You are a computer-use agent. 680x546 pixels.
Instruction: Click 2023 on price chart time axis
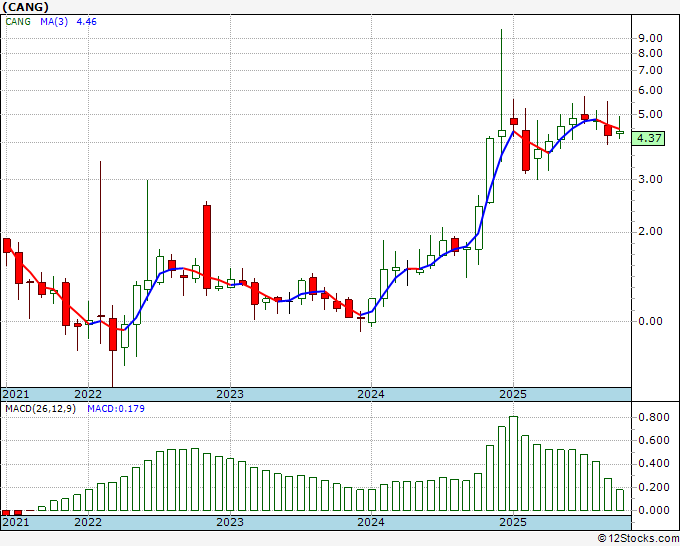pyautogui.click(x=230, y=394)
